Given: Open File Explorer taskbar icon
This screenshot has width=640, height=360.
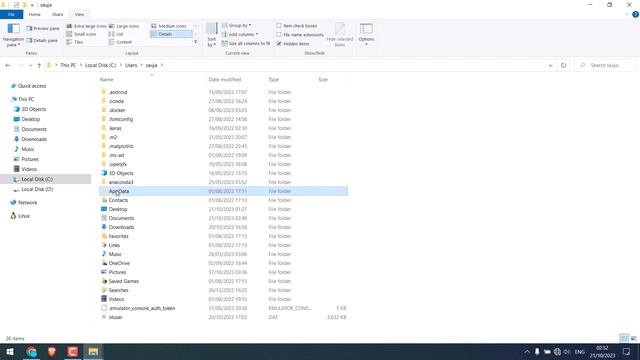Looking at the screenshot, I should coord(93,351).
